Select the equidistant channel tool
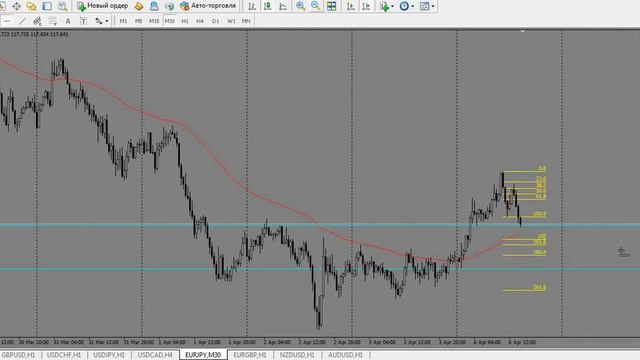The image size is (640, 360). click(37, 21)
